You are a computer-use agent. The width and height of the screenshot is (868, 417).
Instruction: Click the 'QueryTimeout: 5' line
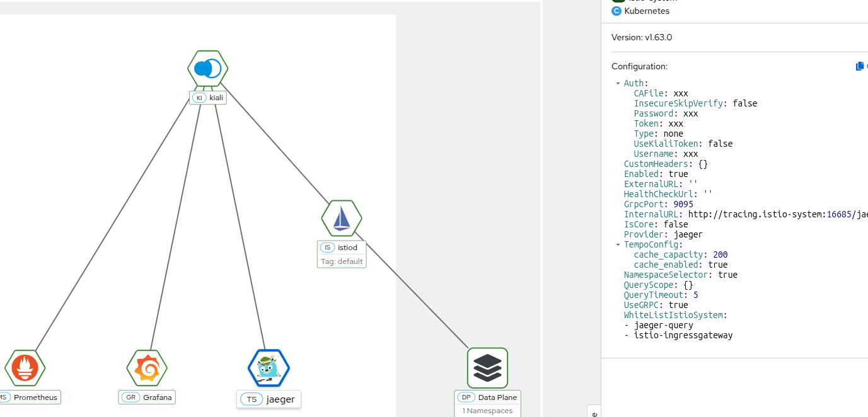pos(661,295)
